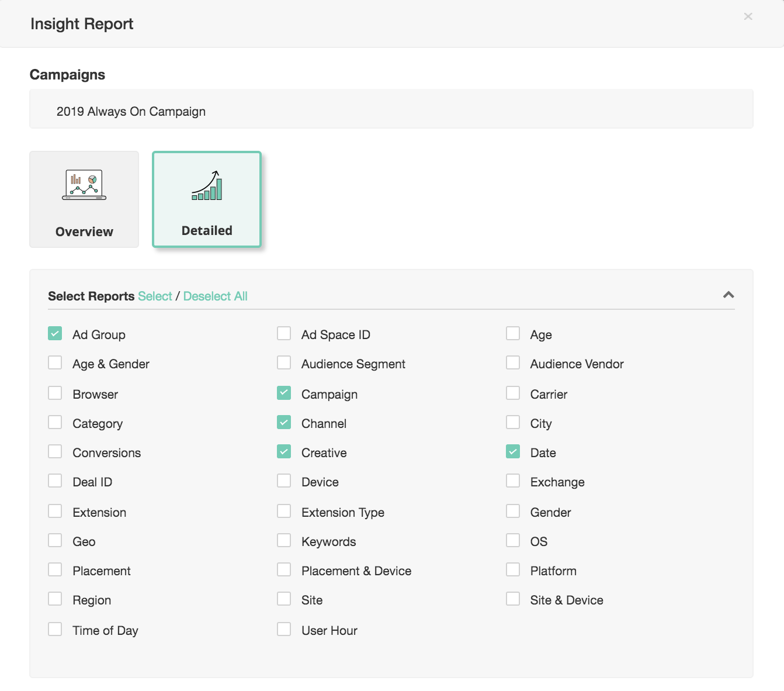
Task: Enable the Site & Device checkbox
Action: pos(513,599)
